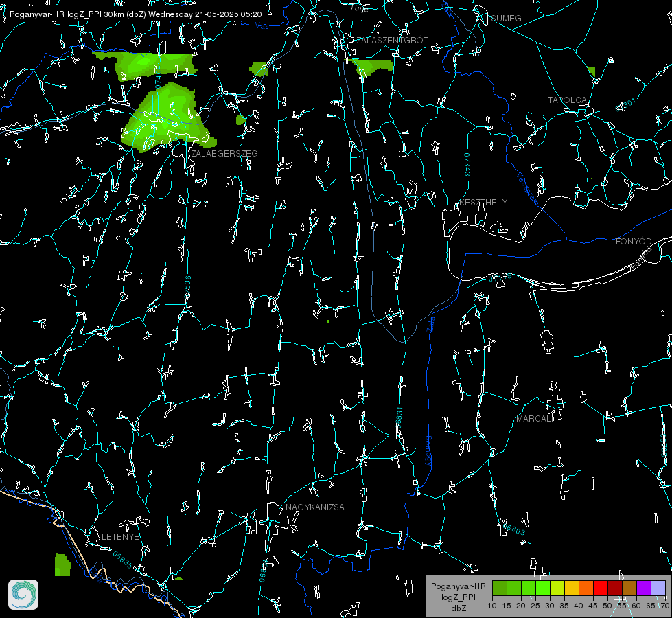Select the 40-45 dbZ orange legend swatch

pyautogui.click(x=586, y=588)
